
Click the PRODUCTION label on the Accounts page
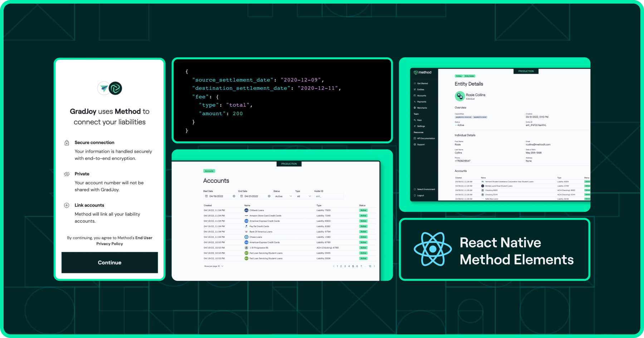pos(289,164)
